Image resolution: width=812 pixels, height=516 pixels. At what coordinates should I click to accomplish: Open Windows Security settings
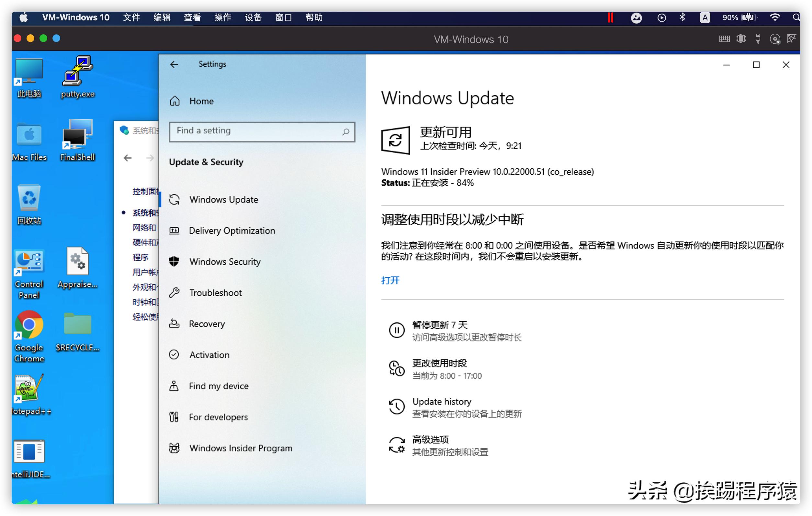(x=225, y=261)
